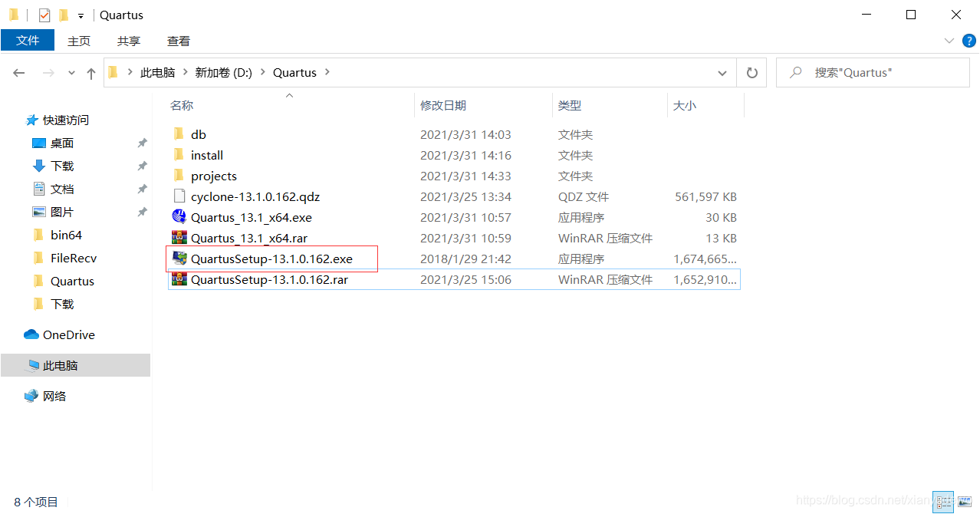Image resolution: width=980 pixels, height=514 pixels.
Task: Click the pin icon next to 图片
Action: 142,213
